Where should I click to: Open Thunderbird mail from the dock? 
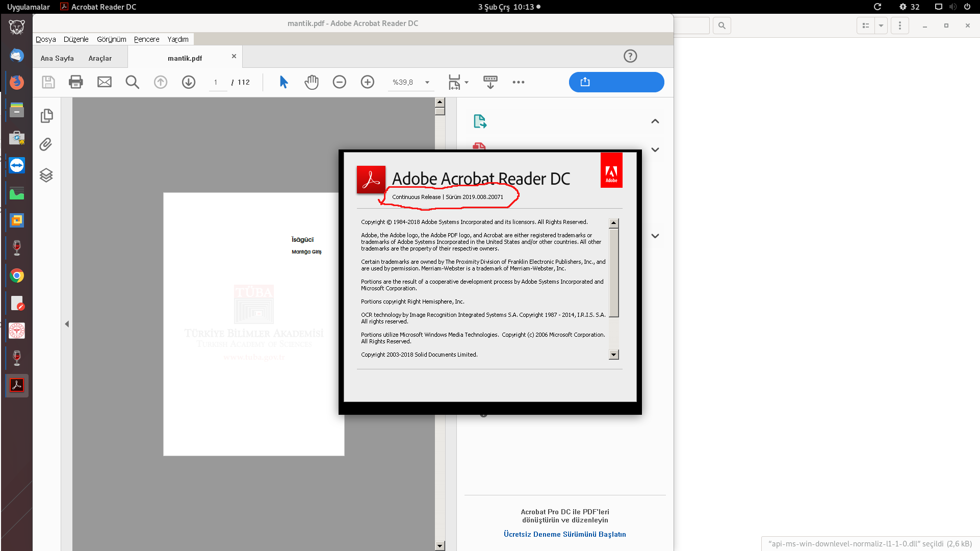(x=17, y=55)
